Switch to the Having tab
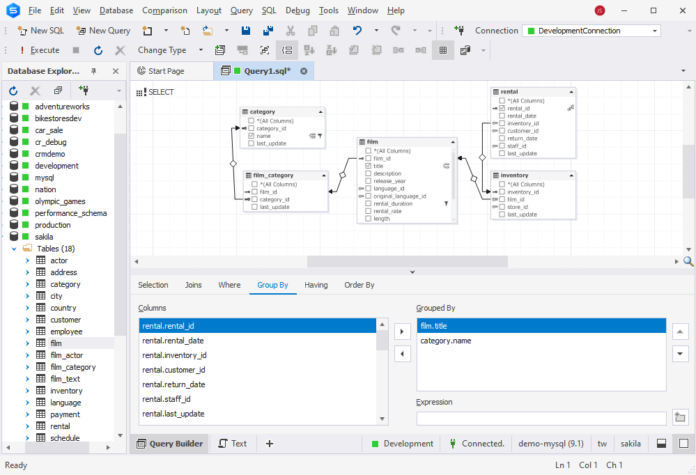Viewport: 696px width, 475px height. (316, 285)
